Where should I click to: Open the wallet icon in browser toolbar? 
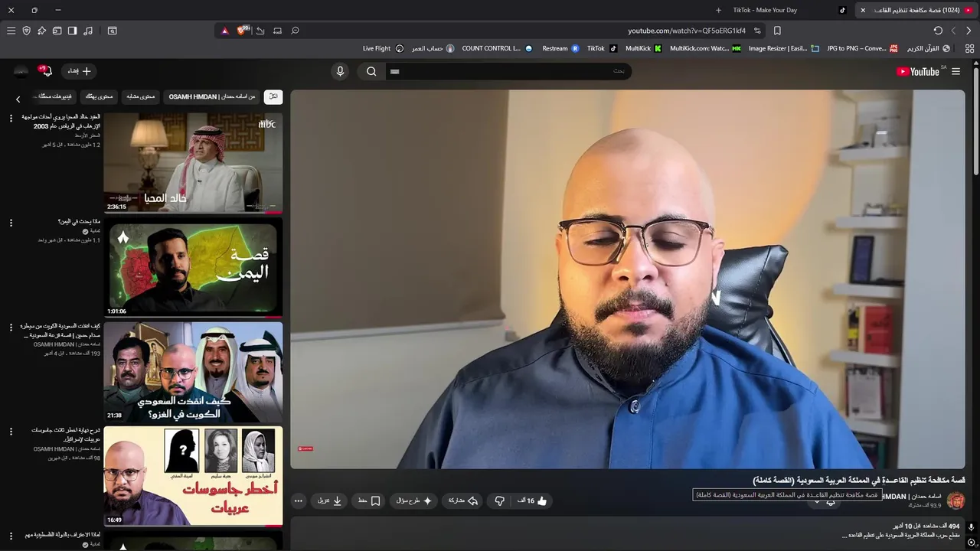point(57,31)
